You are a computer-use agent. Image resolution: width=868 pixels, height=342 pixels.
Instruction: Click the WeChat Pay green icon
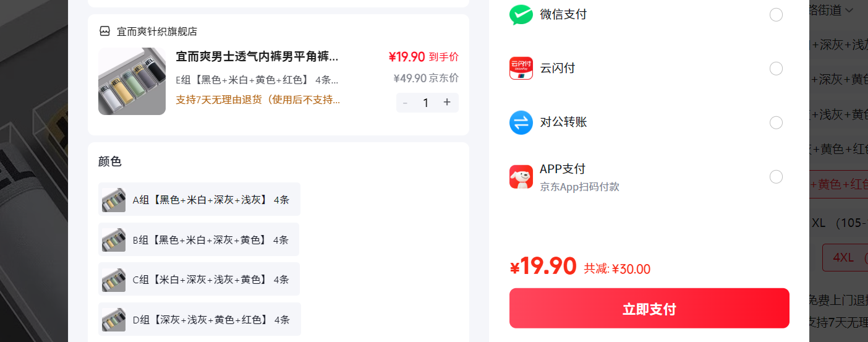(521, 15)
